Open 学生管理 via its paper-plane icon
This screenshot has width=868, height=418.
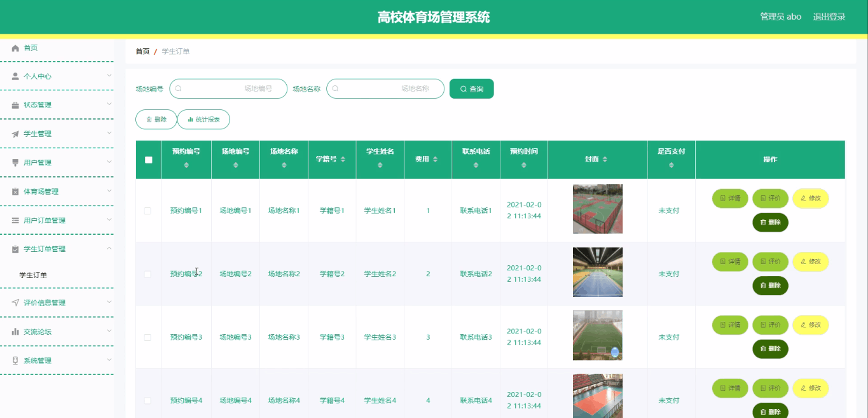pos(14,133)
